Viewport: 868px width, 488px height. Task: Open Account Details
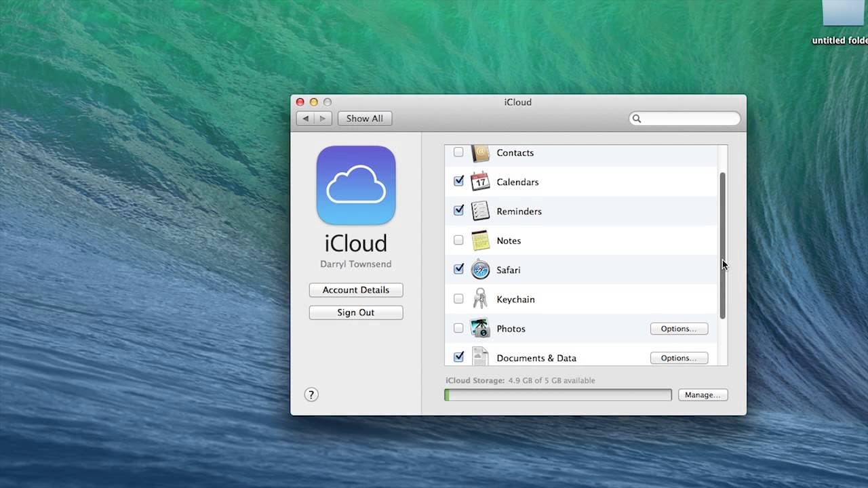tap(356, 290)
